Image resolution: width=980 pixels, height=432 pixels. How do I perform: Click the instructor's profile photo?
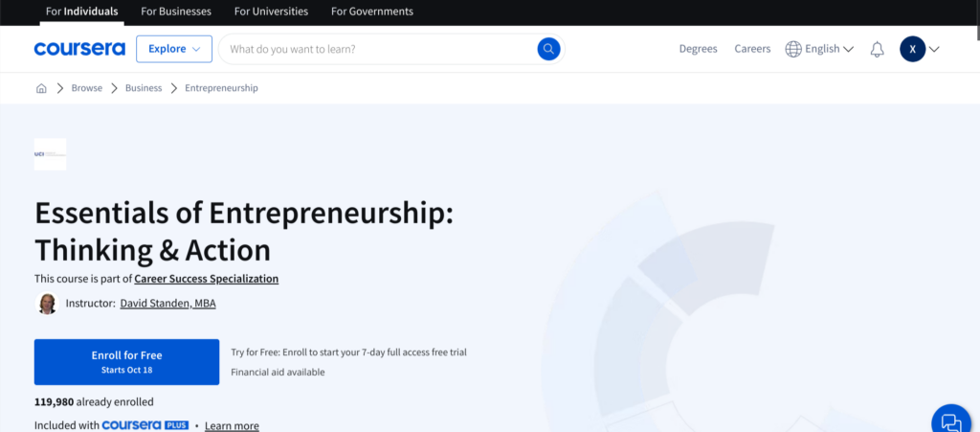(46, 304)
